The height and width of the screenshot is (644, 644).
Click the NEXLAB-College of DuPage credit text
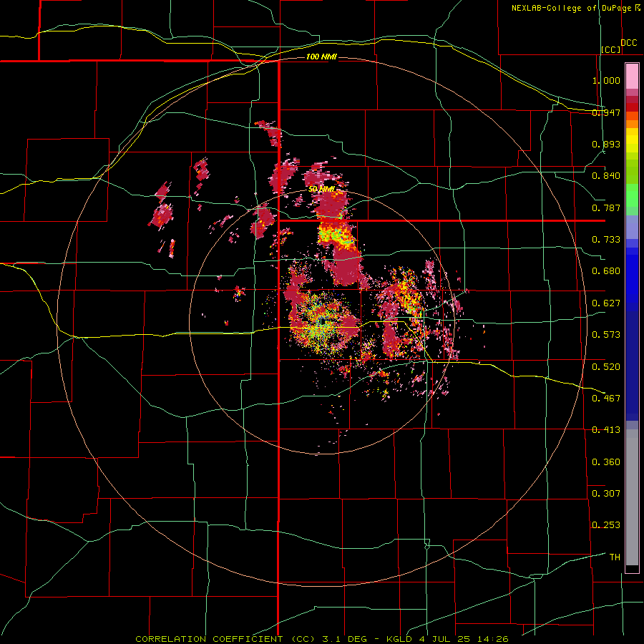point(571,8)
